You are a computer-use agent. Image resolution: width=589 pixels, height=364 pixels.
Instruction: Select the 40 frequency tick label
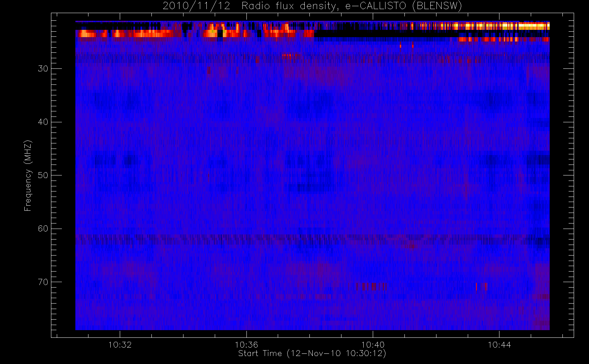click(43, 122)
